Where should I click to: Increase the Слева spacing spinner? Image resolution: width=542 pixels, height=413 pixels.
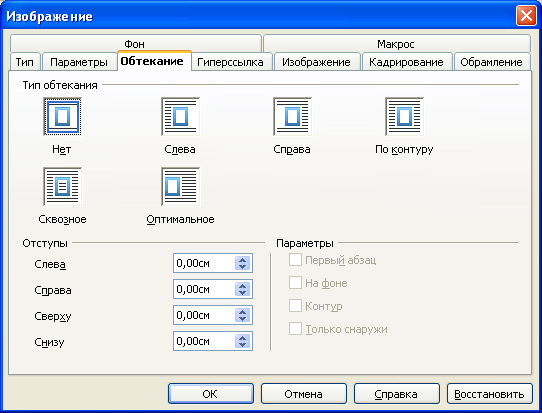(x=243, y=260)
